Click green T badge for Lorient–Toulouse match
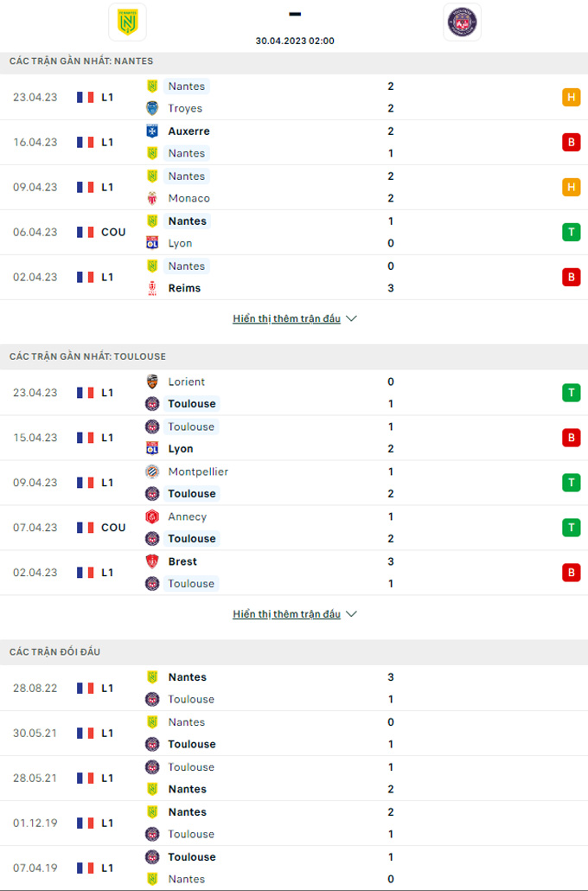 (x=571, y=393)
